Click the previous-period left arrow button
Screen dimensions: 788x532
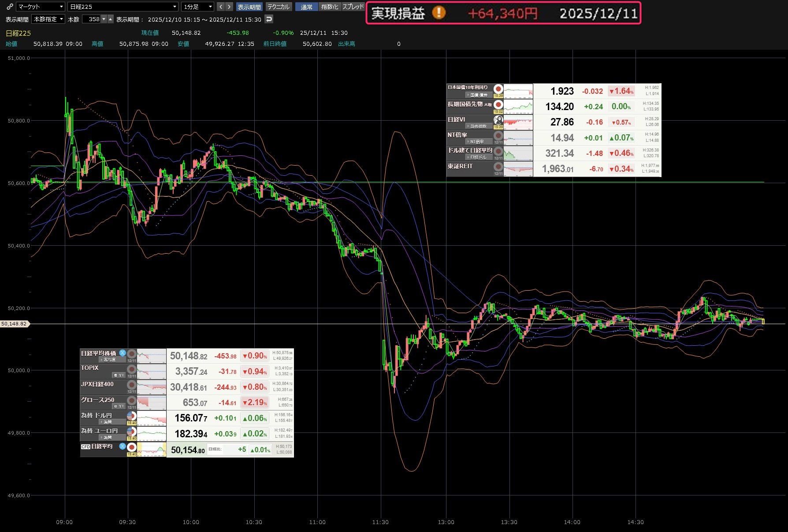tap(221, 7)
